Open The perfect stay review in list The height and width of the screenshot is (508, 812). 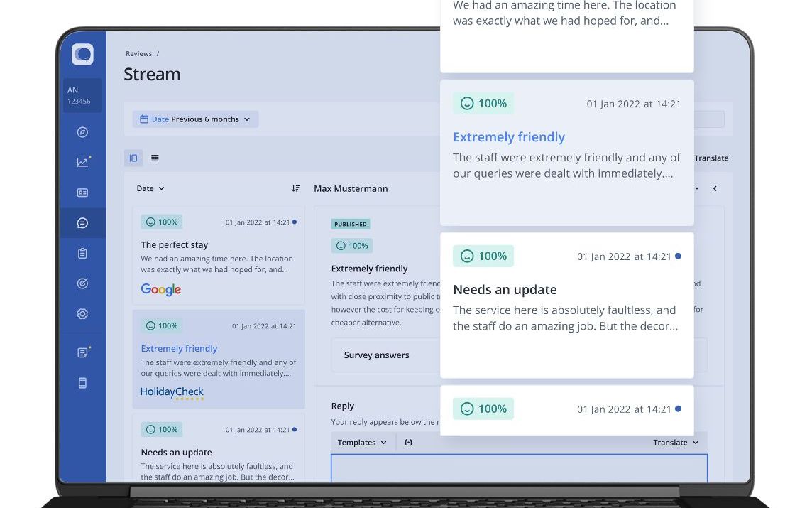coord(219,255)
